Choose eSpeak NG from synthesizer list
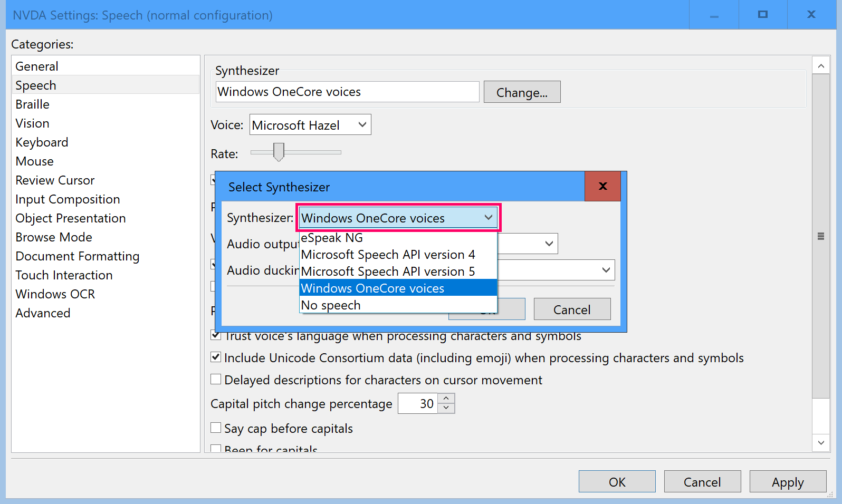 tap(398, 238)
